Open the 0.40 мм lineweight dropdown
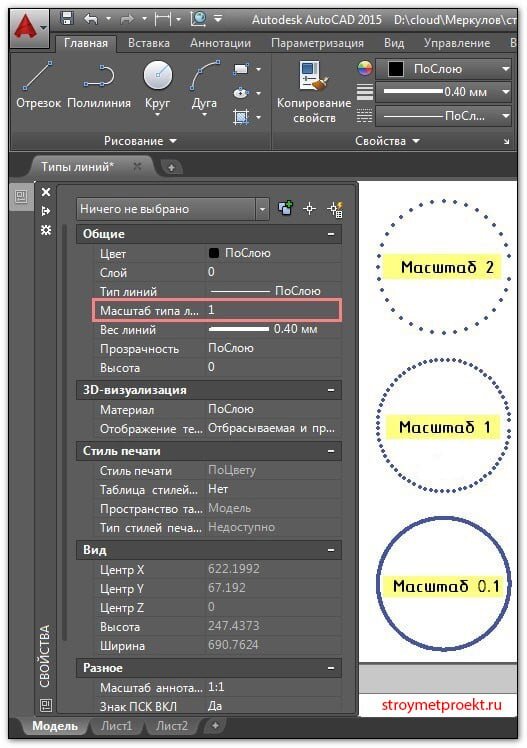Viewport: 527px width, 748px height. click(x=444, y=92)
